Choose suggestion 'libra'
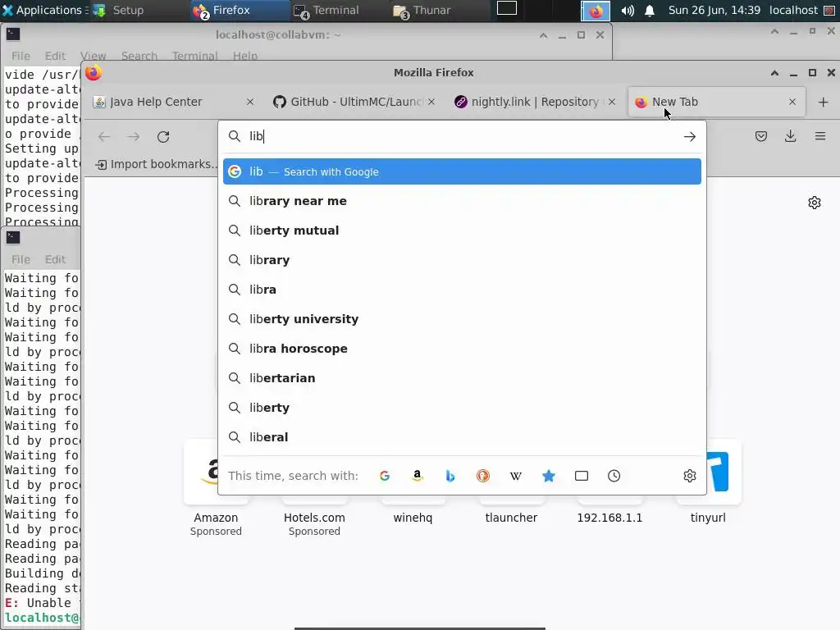Screen dimensions: 840x630 (462, 290)
